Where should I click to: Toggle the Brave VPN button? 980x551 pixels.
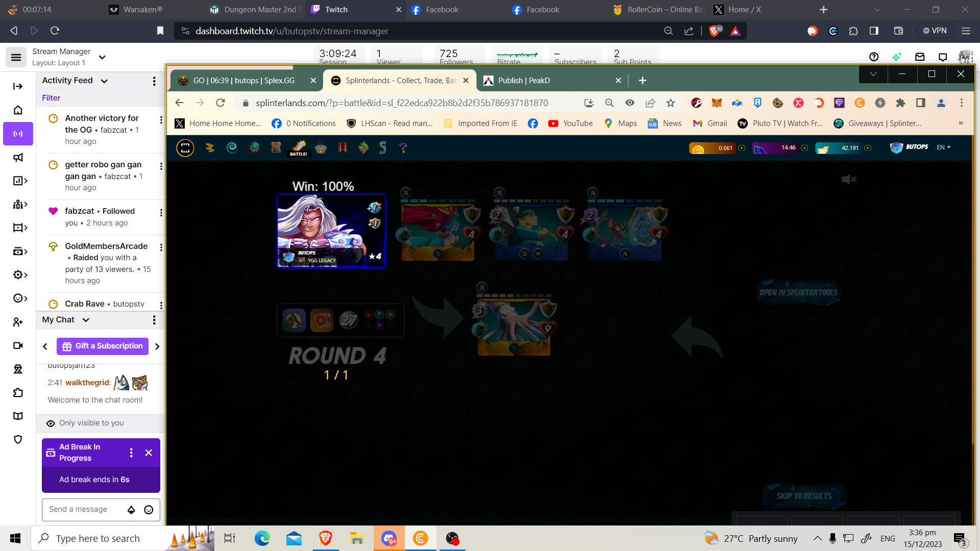coord(935,31)
